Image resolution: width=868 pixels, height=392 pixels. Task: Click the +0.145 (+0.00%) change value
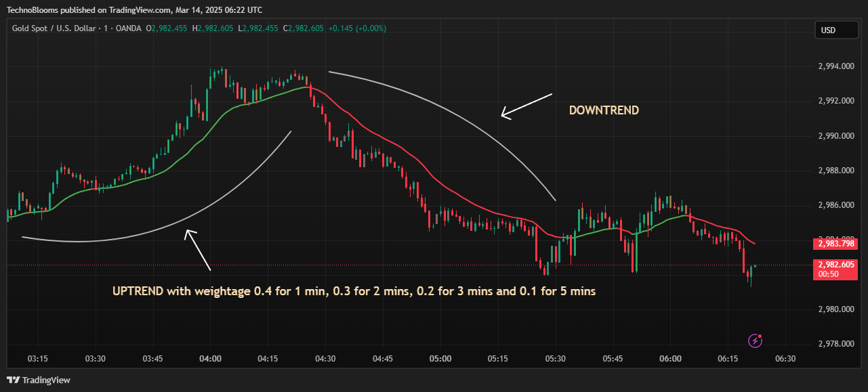[357, 28]
